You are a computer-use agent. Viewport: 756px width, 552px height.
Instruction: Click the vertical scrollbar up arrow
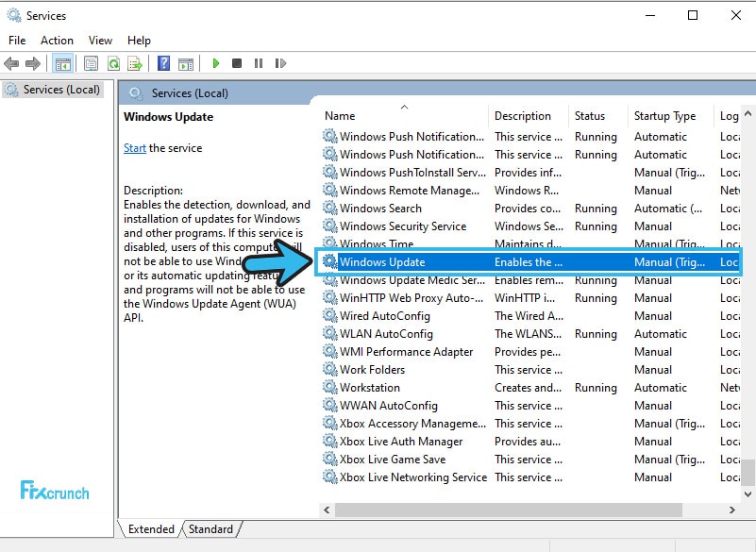748,114
